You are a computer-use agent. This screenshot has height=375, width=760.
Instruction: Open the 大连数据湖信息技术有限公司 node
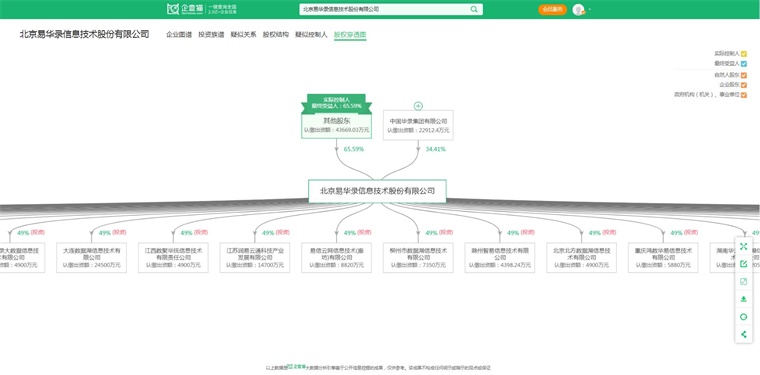tap(92, 257)
